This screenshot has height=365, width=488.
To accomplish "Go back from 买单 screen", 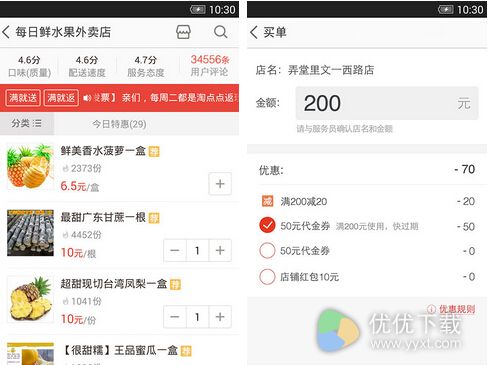I will [x=254, y=32].
